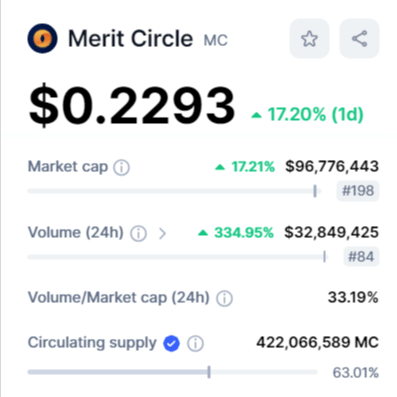Click the 422,066,589 MC supply value
The width and height of the screenshot is (397, 397).
[x=317, y=342]
